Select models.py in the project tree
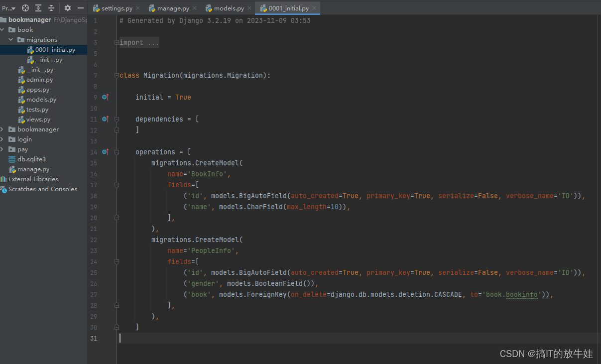This screenshot has height=364, width=601. [x=41, y=100]
